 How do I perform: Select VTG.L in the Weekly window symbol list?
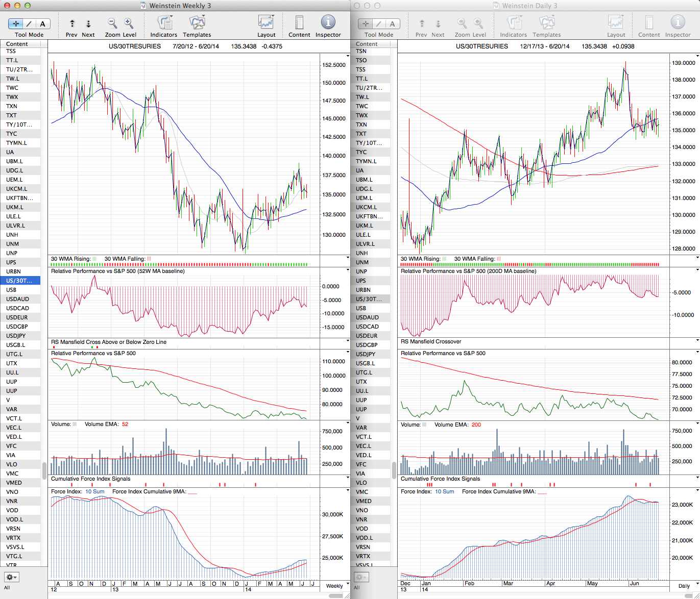point(14,556)
